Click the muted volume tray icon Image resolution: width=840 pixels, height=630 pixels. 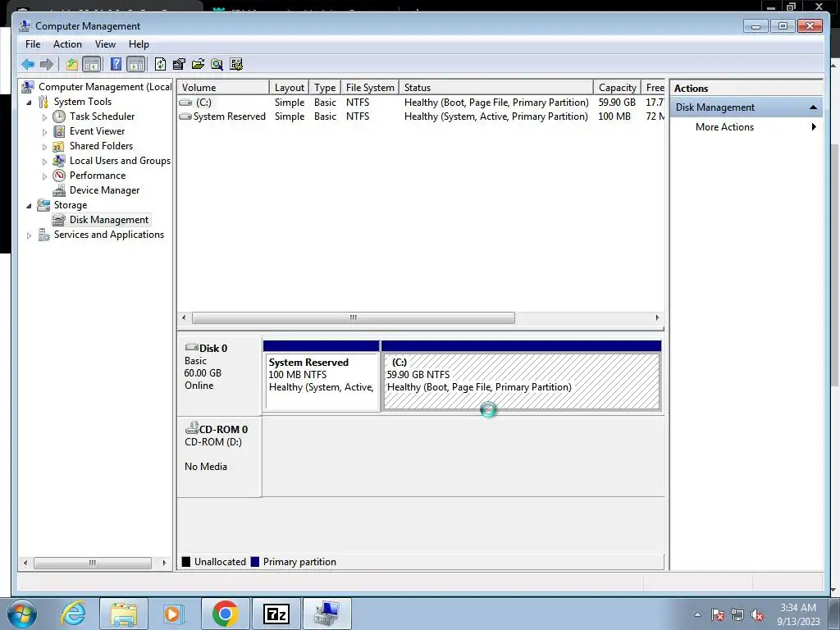757,615
